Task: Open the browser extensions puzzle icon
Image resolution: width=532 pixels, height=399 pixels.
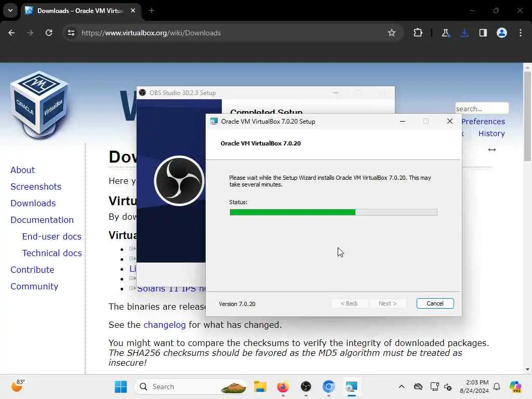Action: [x=418, y=33]
